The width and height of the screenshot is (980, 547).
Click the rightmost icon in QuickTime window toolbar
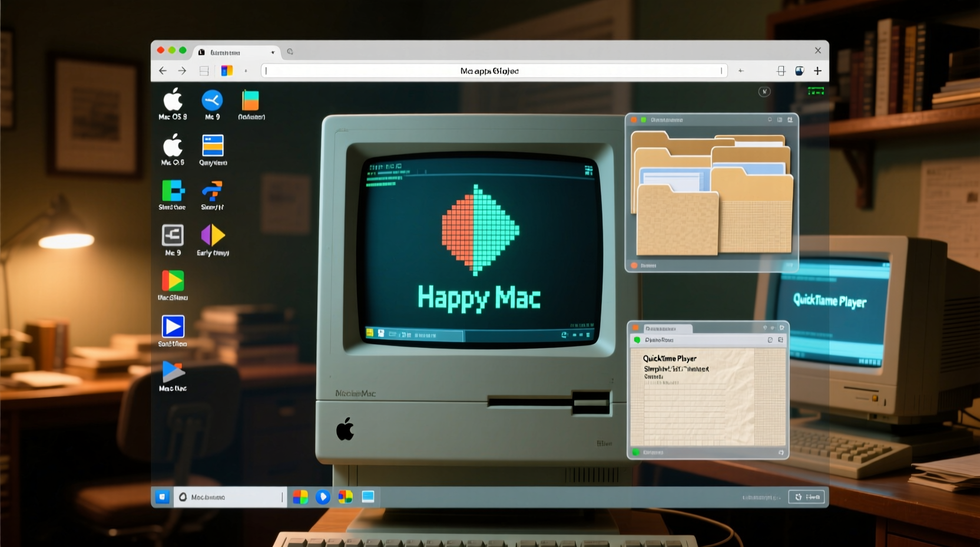[x=781, y=340]
